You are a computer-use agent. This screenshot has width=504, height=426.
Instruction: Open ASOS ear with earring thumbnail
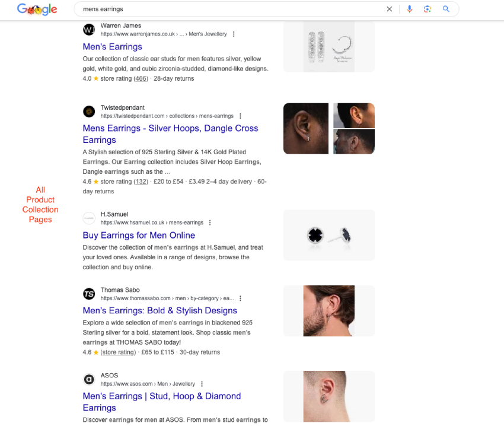click(329, 396)
